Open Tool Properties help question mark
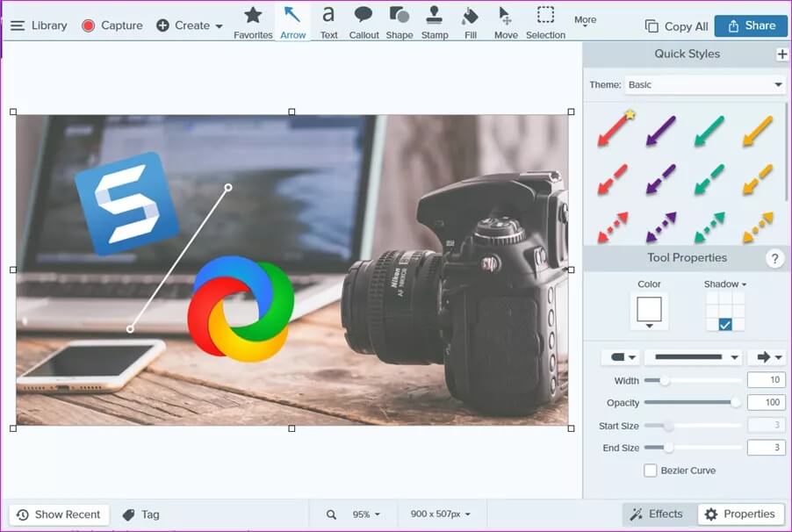 click(x=774, y=258)
